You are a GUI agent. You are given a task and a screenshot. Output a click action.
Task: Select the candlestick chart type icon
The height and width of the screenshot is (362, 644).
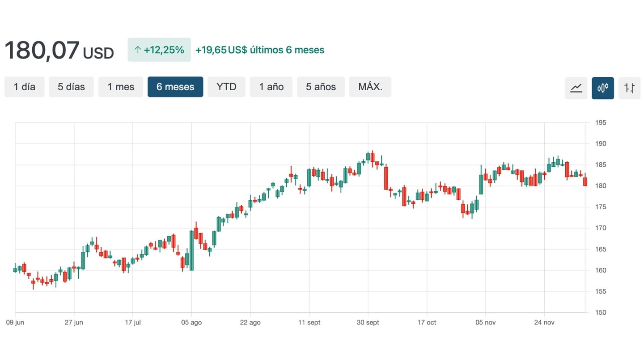602,88
